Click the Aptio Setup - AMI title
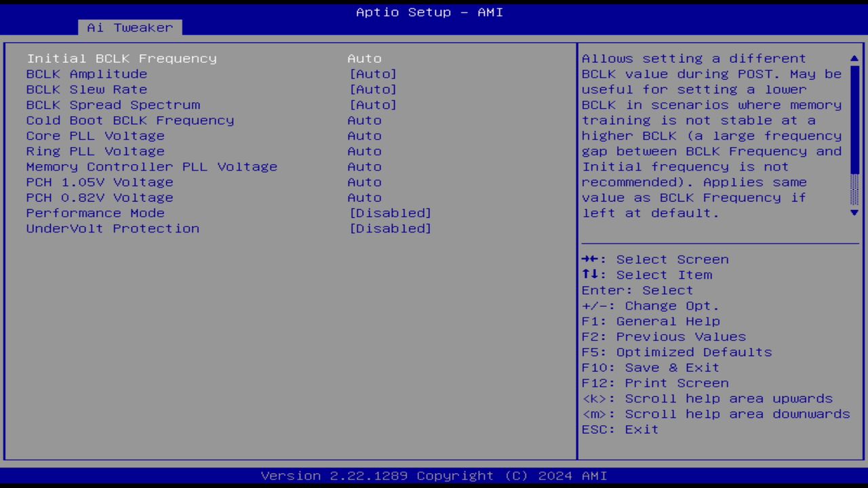Viewport: 868px width, 488px height. pyautogui.click(x=430, y=12)
